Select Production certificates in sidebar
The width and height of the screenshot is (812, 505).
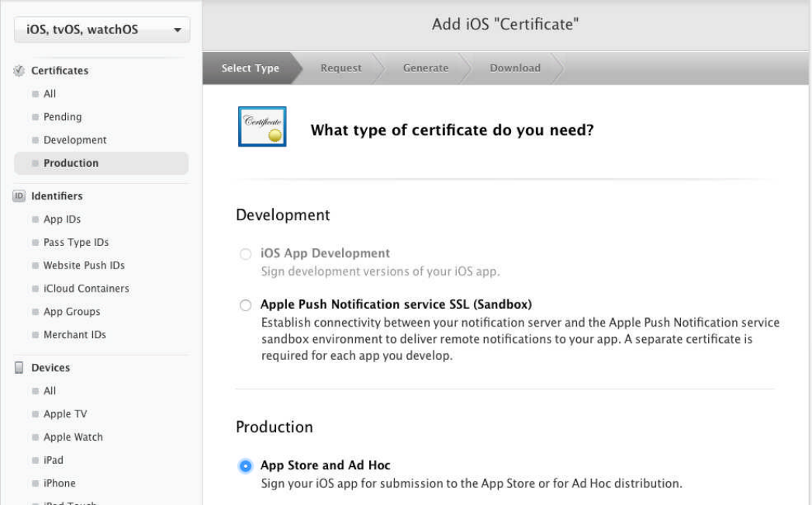[x=102, y=163]
